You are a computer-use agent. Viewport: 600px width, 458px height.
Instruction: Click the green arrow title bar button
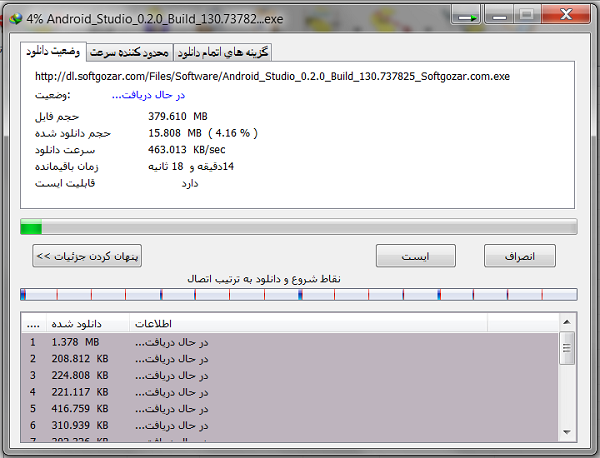(x=467, y=15)
